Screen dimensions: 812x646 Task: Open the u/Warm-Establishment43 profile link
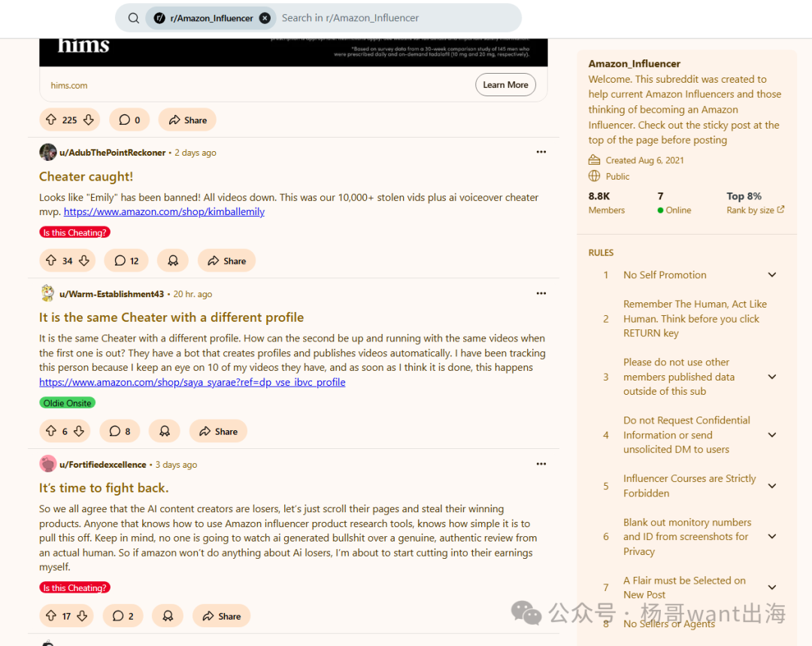coord(111,294)
